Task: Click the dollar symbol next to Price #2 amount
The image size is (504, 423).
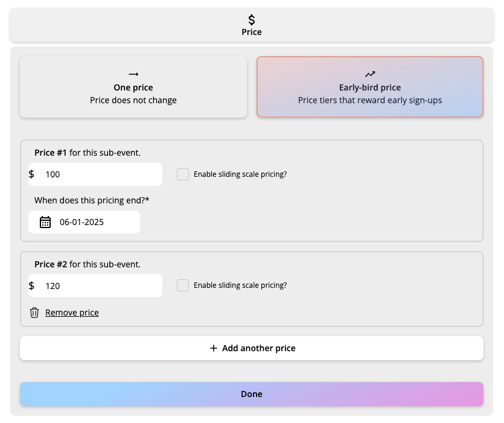Action: click(x=32, y=285)
